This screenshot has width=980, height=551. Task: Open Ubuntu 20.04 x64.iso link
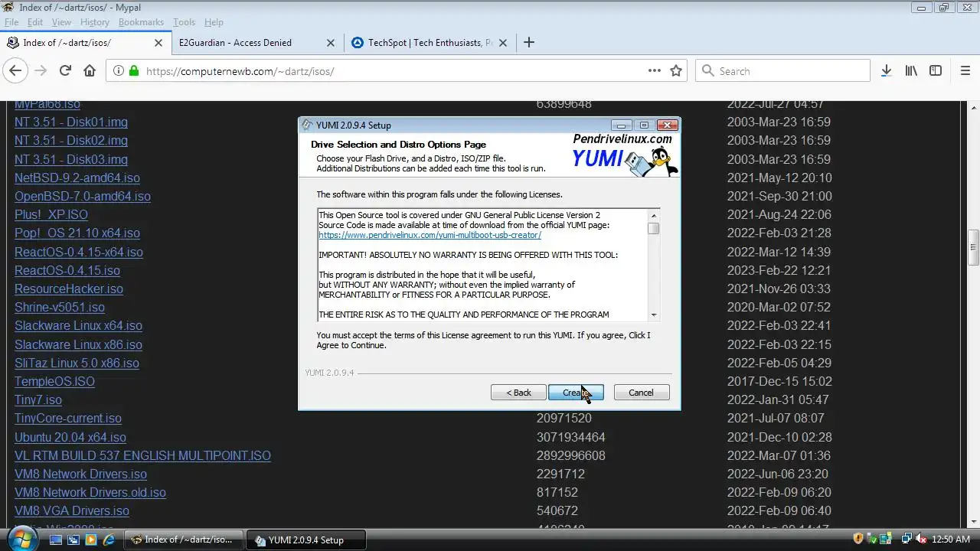[x=70, y=437]
